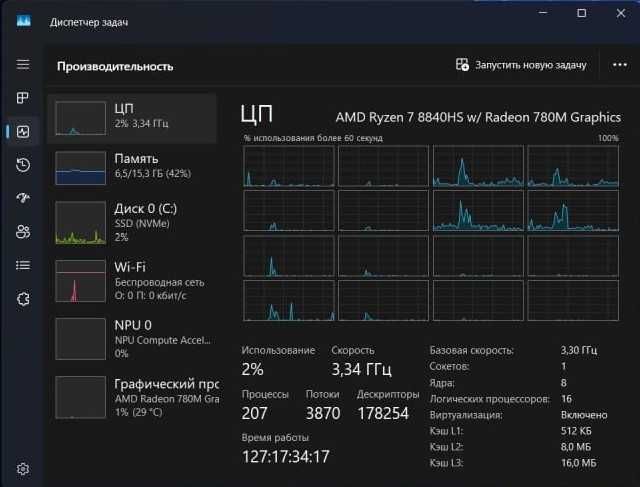Select the ЦП performance entry
Image resolution: width=640 pixels, height=487 pixels.
pyautogui.click(x=132, y=118)
